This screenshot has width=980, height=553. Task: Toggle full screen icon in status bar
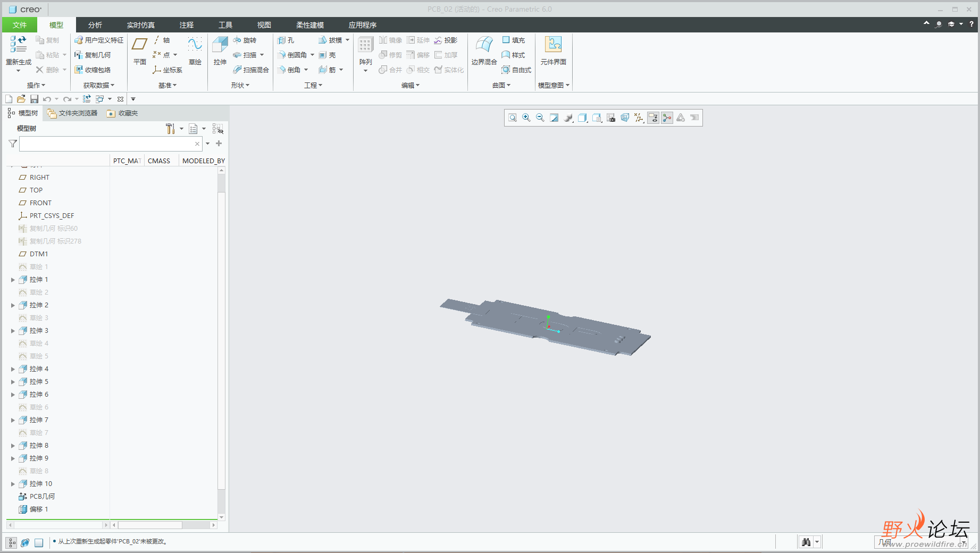(39, 542)
